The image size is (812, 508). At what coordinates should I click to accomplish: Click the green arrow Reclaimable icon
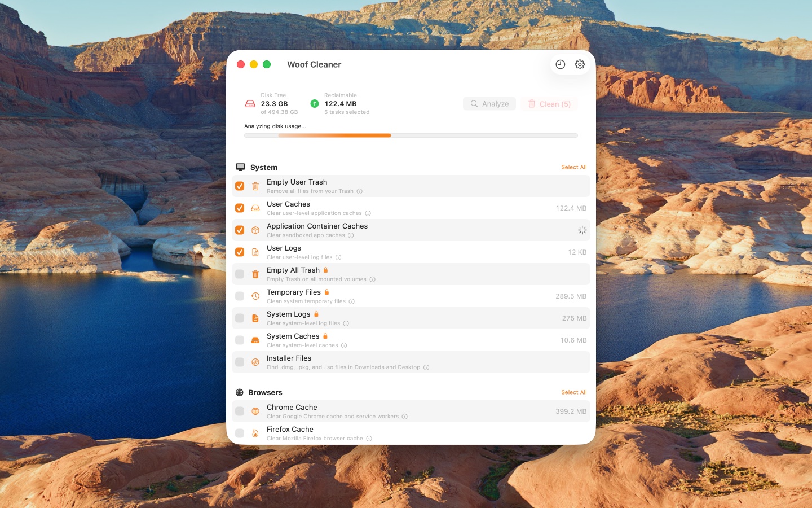[x=315, y=103]
